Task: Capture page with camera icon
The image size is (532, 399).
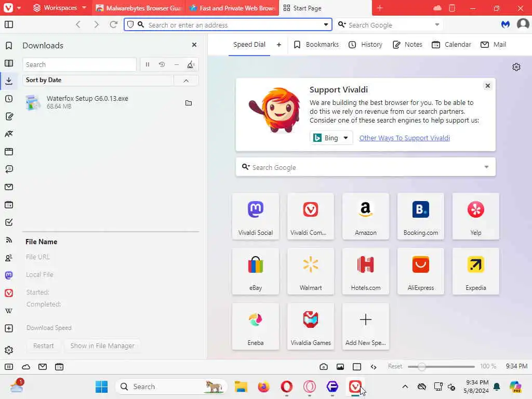Action: pos(324,366)
